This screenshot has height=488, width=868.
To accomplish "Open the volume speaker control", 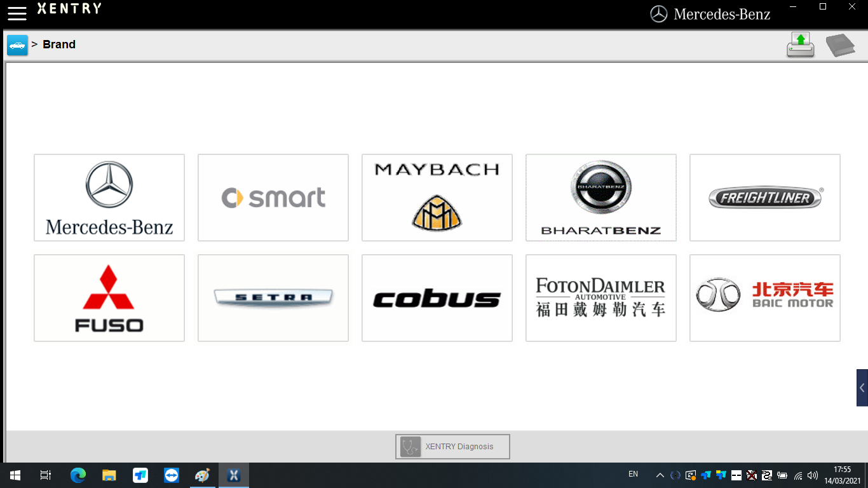I will [x=813, y=475].
